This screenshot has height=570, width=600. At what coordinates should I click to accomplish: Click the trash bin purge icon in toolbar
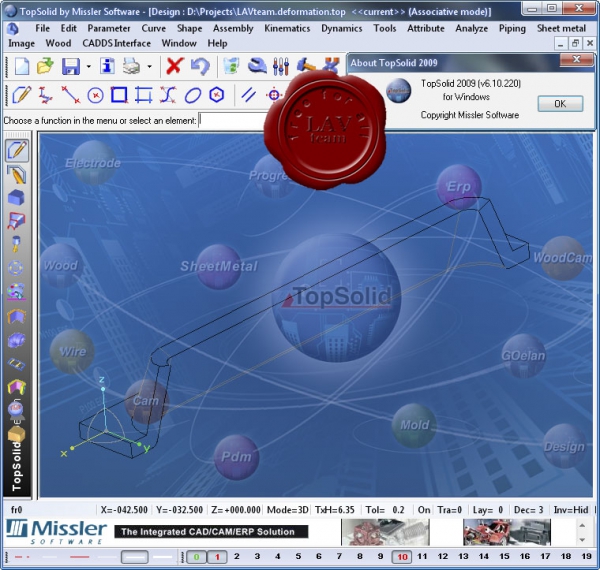tap(231, 66)
